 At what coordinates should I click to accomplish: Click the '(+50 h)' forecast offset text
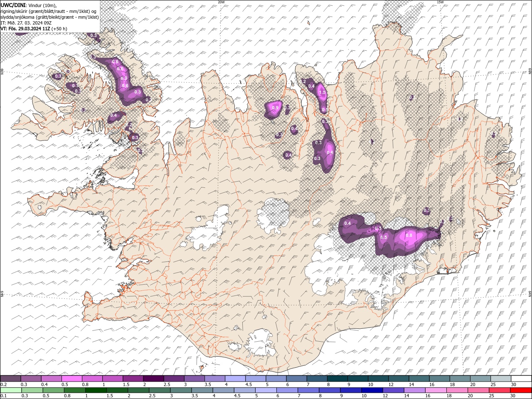click(59, 29)
